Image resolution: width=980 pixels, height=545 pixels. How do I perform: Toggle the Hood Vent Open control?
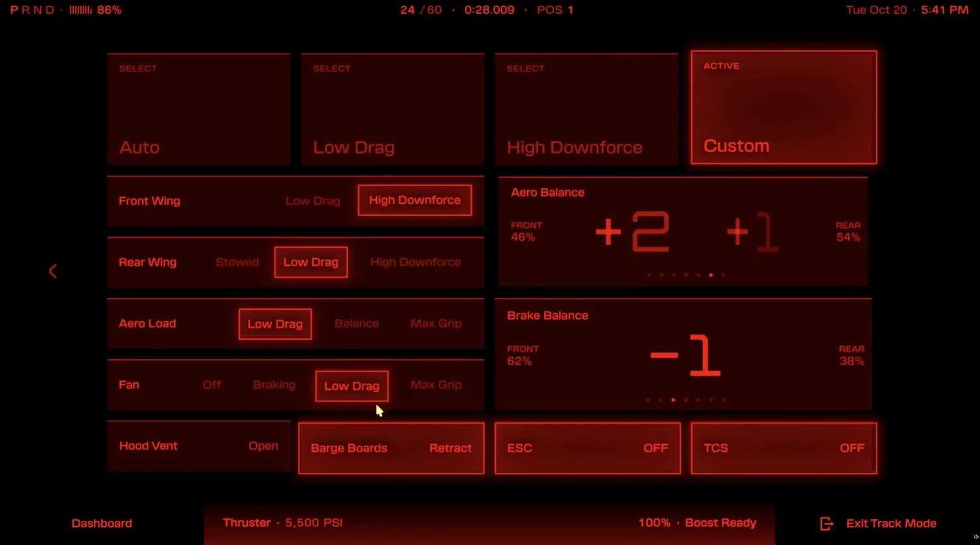coord(199,446)
